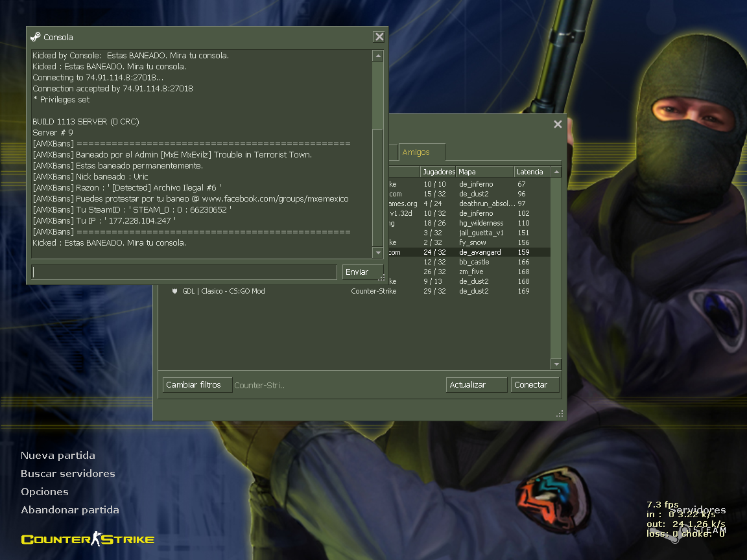Select the zm_five map entry
The image size is (747, 560).
pos(471,272)
